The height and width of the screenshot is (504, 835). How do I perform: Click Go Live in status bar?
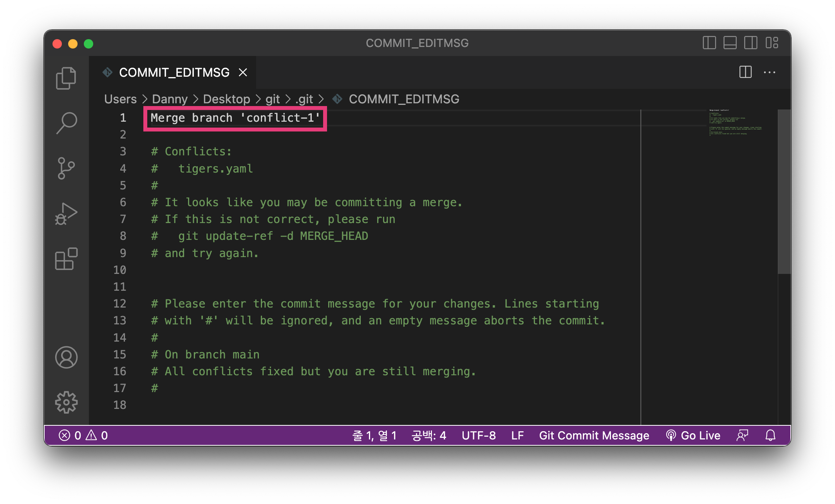point(693,435)
